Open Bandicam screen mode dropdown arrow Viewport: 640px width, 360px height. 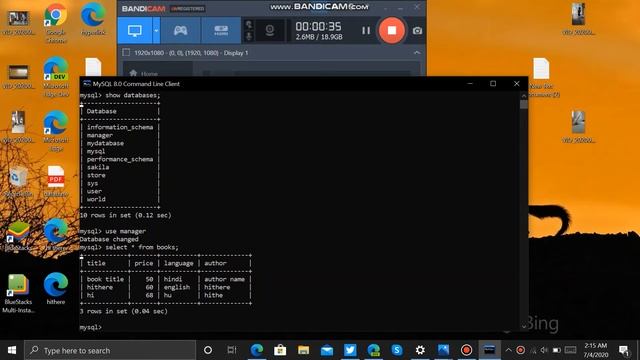point(156,31)
